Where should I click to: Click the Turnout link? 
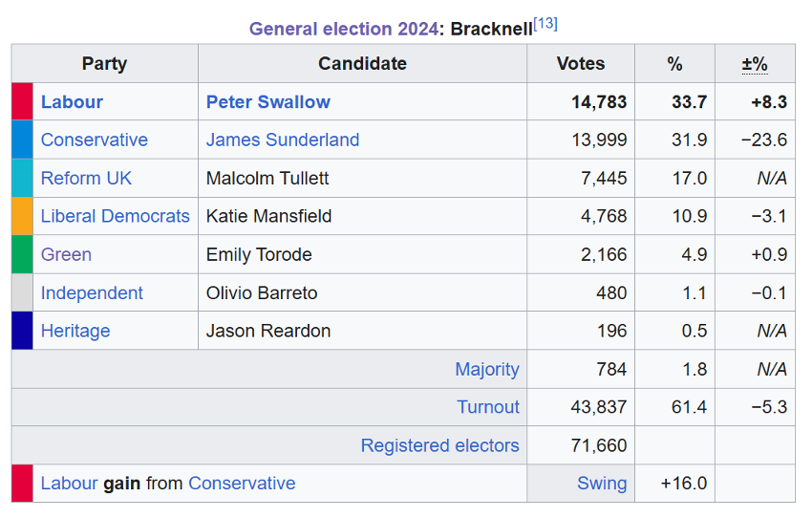[488, 408]
